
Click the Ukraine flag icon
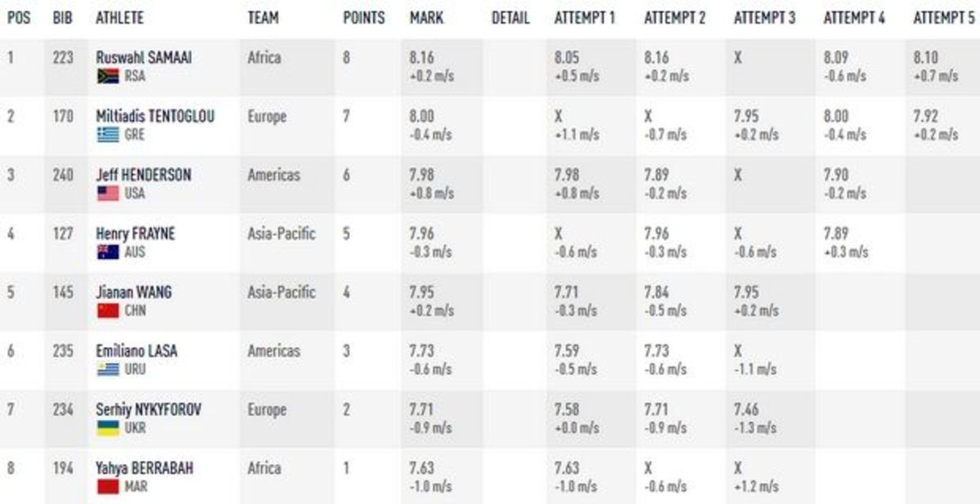coord(108,428)
